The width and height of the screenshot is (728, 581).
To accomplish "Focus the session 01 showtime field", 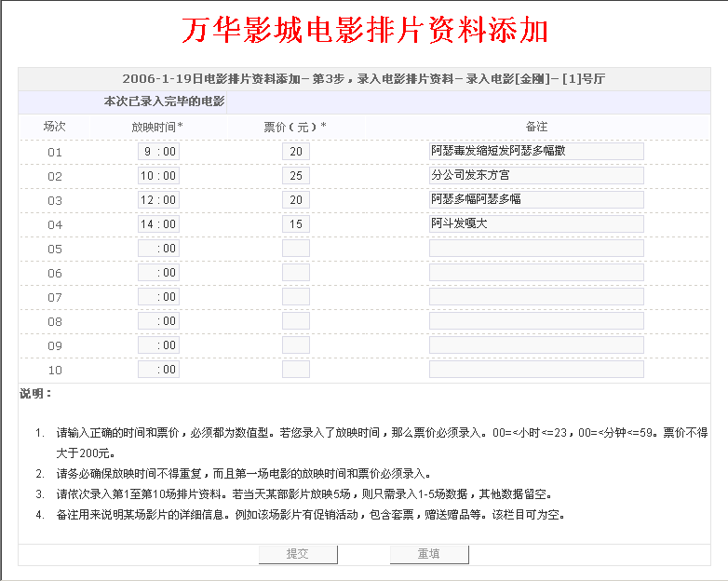I will [158, 152].
